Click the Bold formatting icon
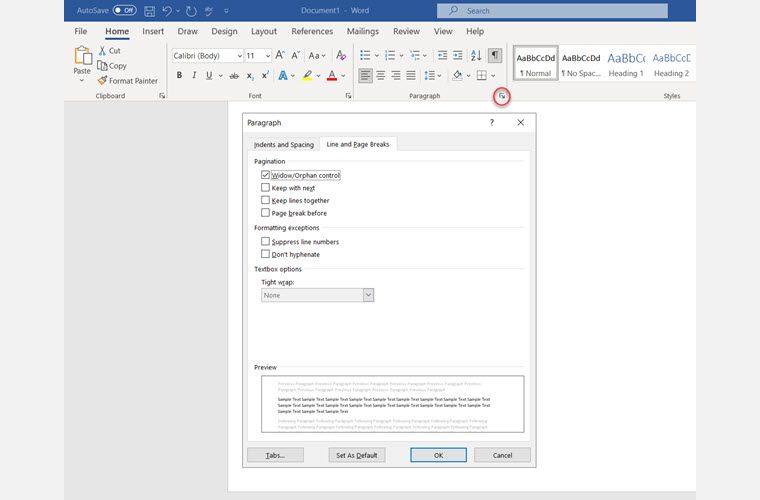The image size is (760, 500). point(178,76)
